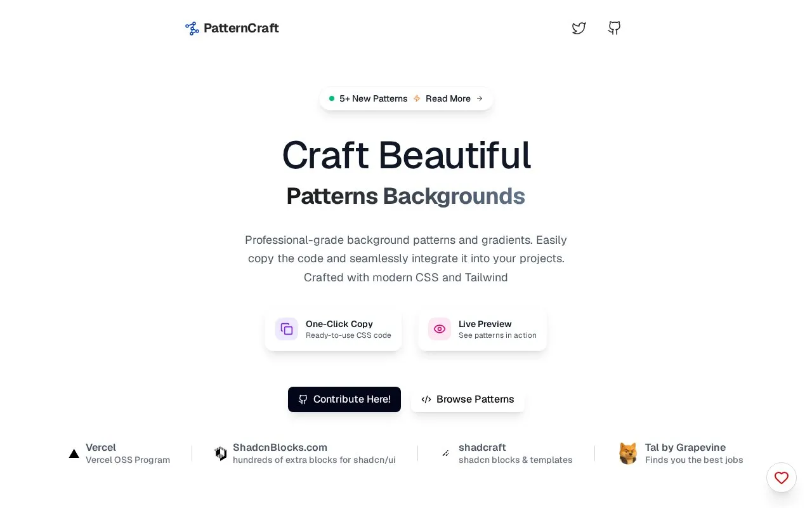Click the green dot beside 5+ New Patterns

click(x=332, y=98)
